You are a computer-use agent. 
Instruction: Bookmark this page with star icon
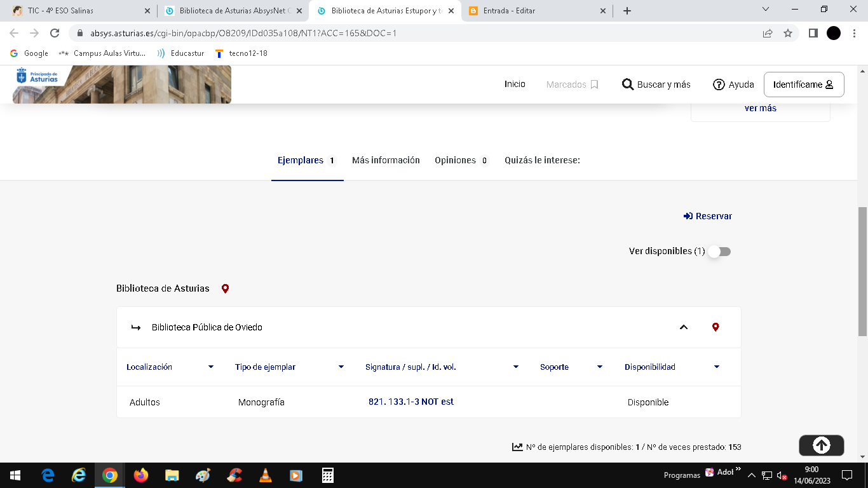[788, 33]
